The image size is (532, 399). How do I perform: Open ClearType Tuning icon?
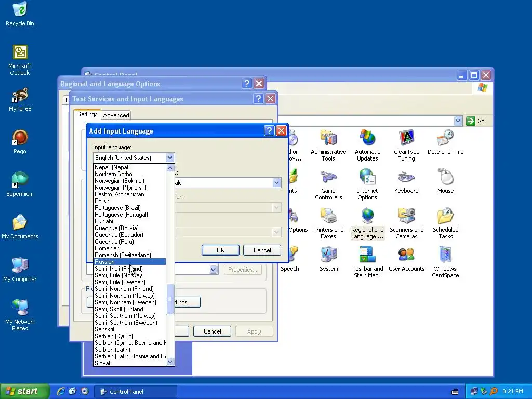406,145
